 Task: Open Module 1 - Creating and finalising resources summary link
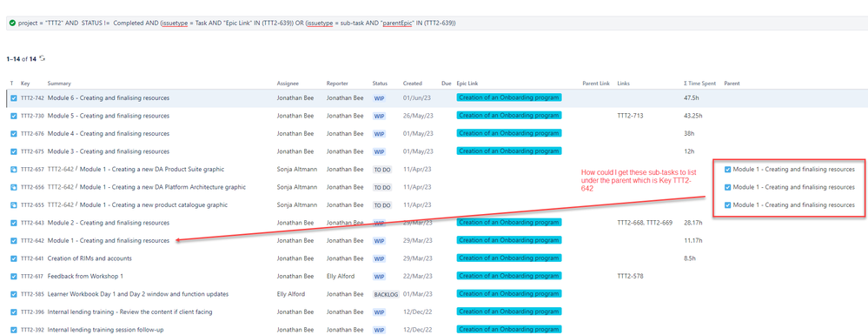pos(109,241)
